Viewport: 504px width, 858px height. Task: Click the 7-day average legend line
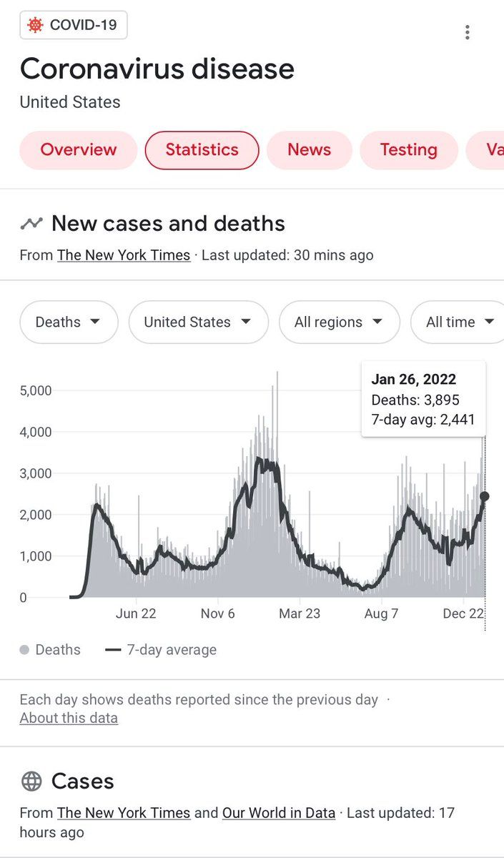[x=113, y=650]
